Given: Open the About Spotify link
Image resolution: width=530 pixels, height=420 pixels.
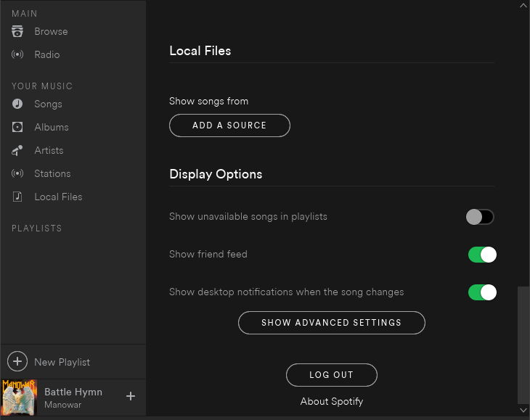Looking at the screenshot, I should click(x=332, y=401).
